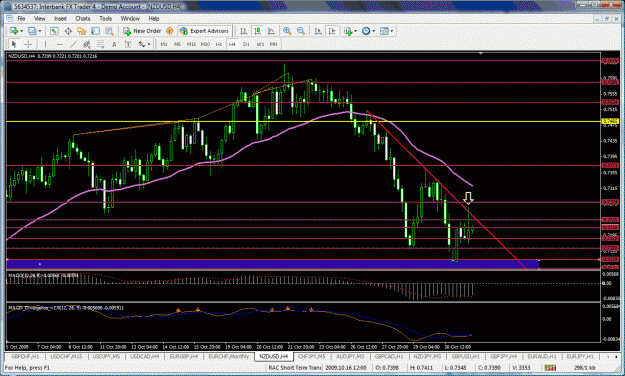Screen dimensions: 625x376
Task: Switch to bar chart display
Action: 244,31
